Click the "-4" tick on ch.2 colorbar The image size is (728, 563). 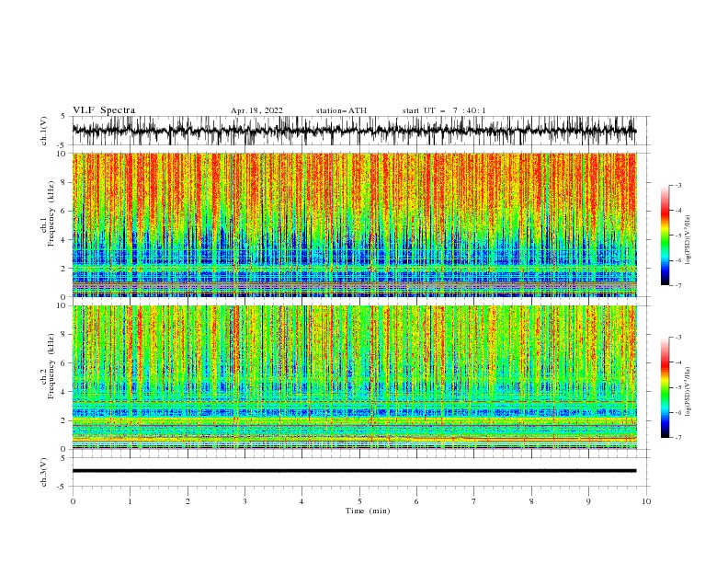[677, 362]
